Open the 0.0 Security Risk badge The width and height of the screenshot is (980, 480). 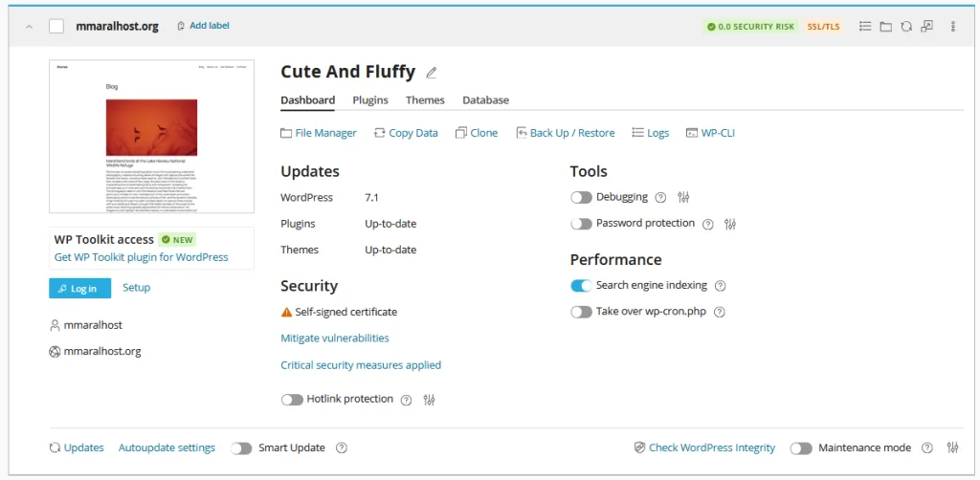tap(750, 27)
